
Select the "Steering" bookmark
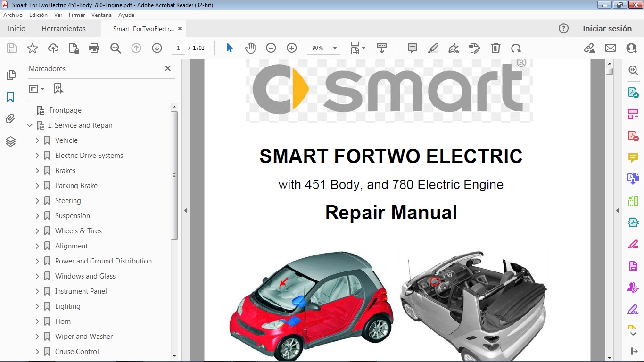pyautogui.click(x=69, y=200)
